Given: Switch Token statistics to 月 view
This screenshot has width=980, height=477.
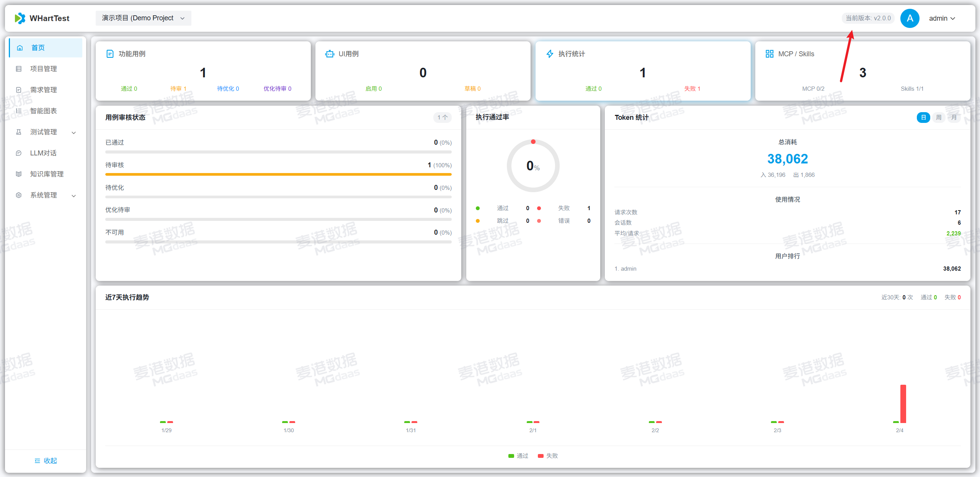Looking at the screenshot, I should click(x=954, y=118).
